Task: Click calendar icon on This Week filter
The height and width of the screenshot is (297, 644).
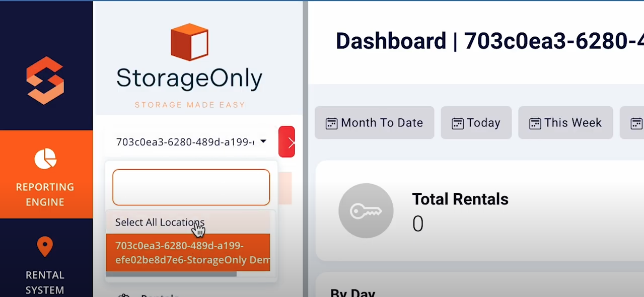Action: [x=535, y=123]
